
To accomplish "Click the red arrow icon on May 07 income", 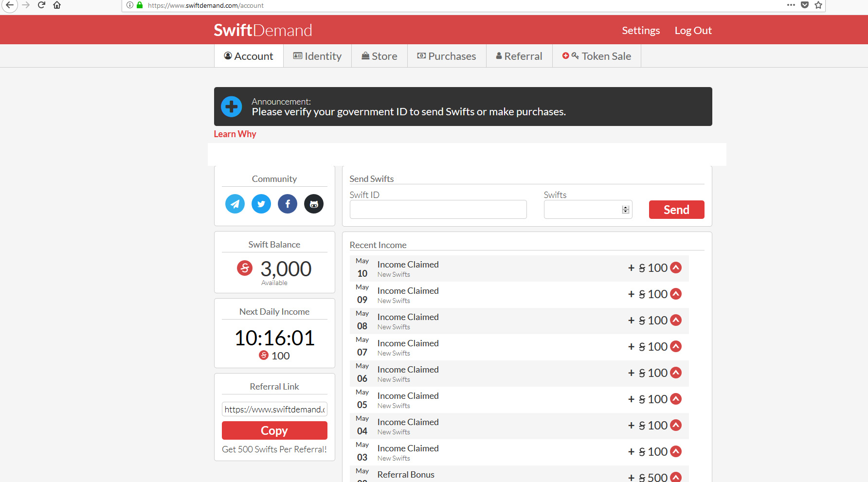I will pyautogui.click(x=676, y=346).
